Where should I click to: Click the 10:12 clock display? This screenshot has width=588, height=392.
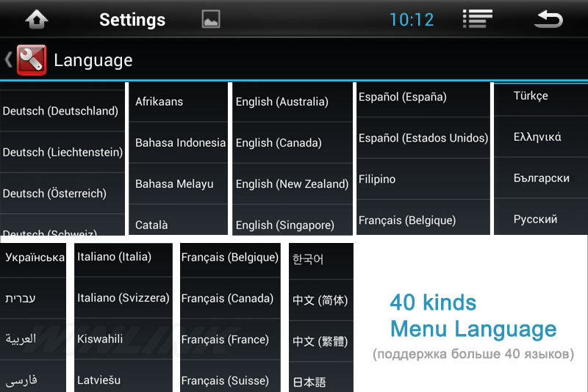pyautogui.click(x=412, y=19)
